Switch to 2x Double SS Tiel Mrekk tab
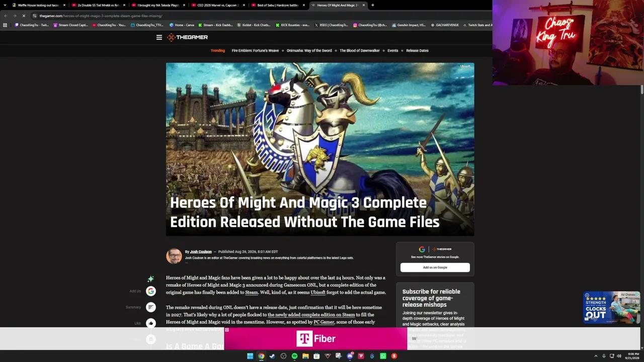The width and height of the screenshot is (644, 362). (x=98, y=5)
